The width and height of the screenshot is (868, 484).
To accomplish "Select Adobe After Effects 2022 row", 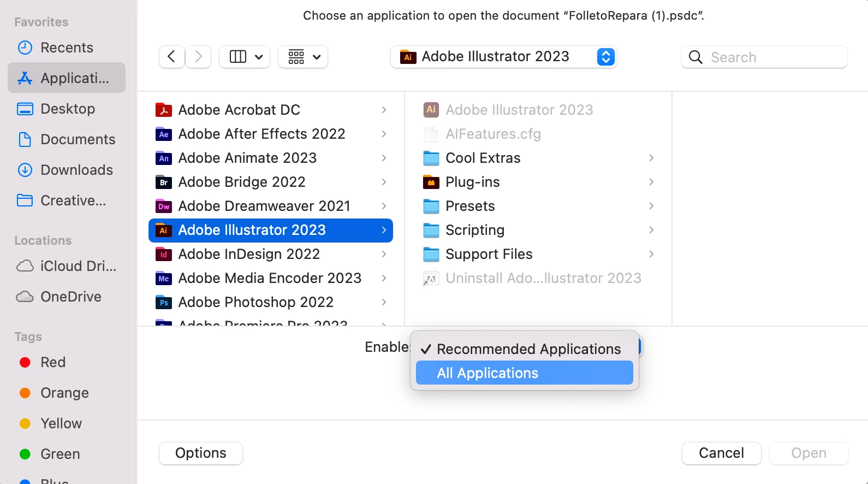I will pyautogui.click(x=271, y=134).
